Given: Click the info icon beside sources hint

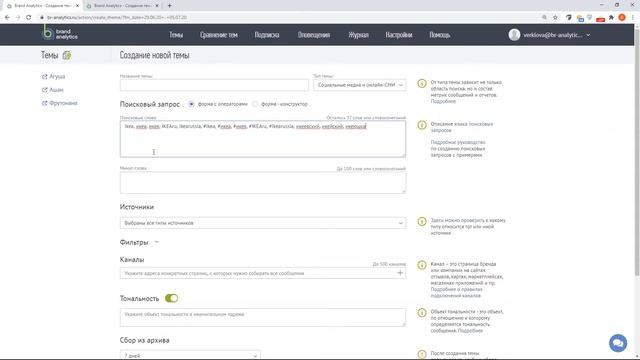Looking at the screenshot, I should (422, 221).
